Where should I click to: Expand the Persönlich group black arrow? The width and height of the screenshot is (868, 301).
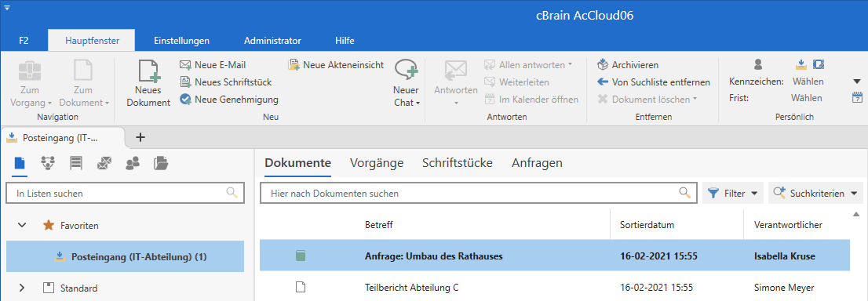(x=857, y=82)
